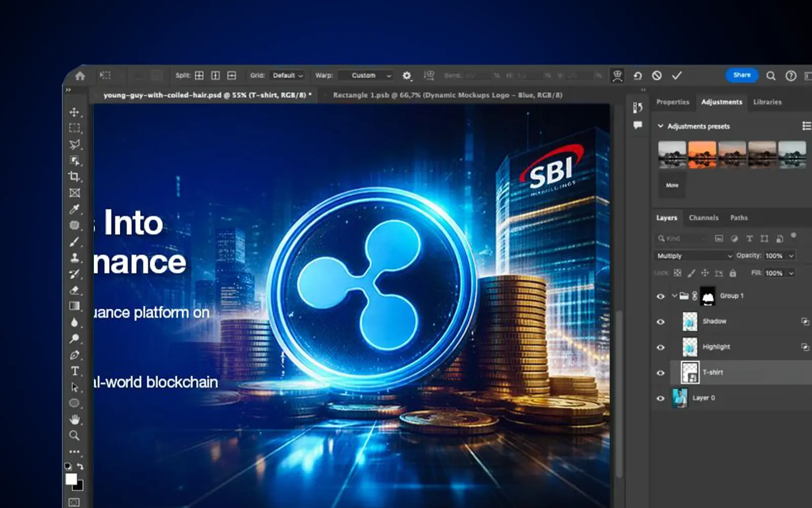Swap foreground and background colors
The width and height of the screenshot is (812, 508).
[80, 466]
